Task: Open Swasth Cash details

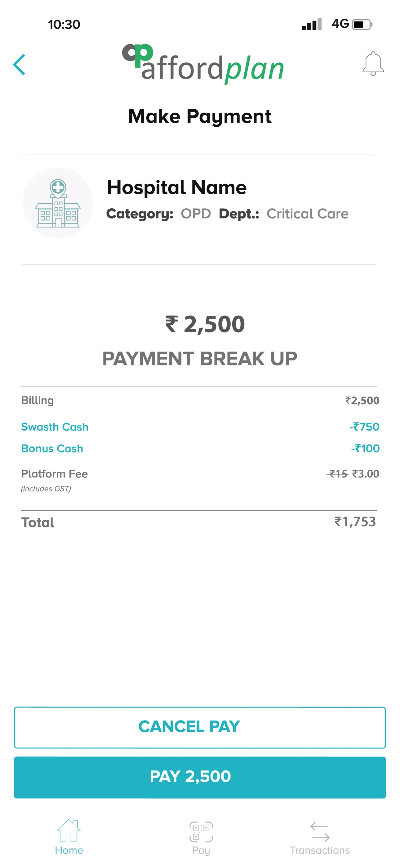Action: (55, 427)
